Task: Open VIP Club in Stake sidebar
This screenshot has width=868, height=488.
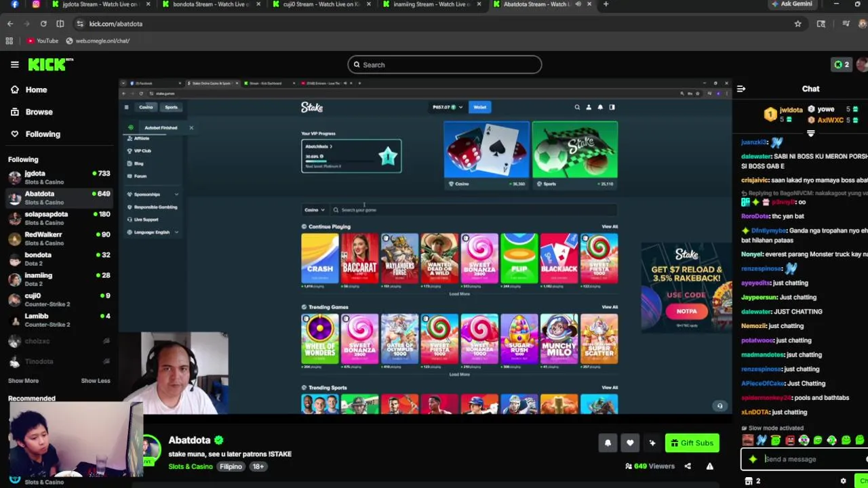Action: pos(139,150)
